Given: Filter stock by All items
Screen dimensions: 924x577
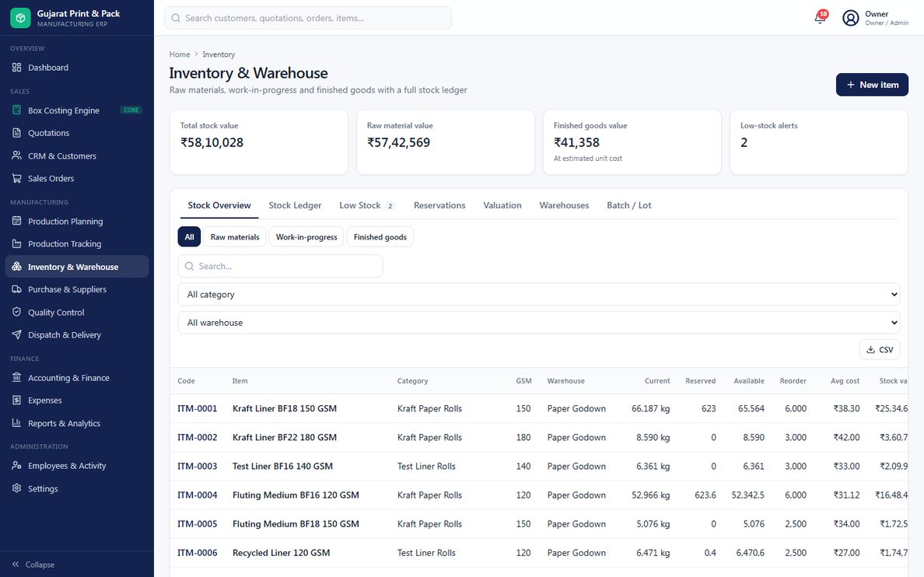Looking at the screenshot, I should click(189, 237).
